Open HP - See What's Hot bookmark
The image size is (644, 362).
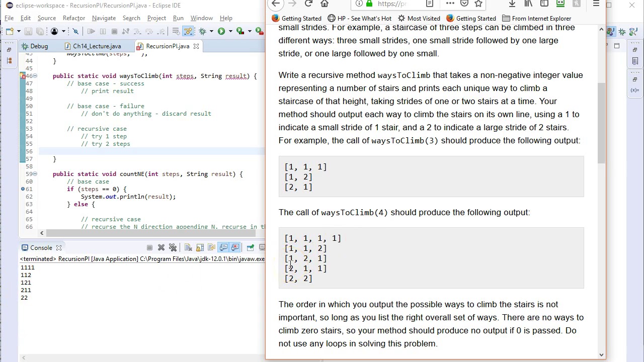[359, 19]
